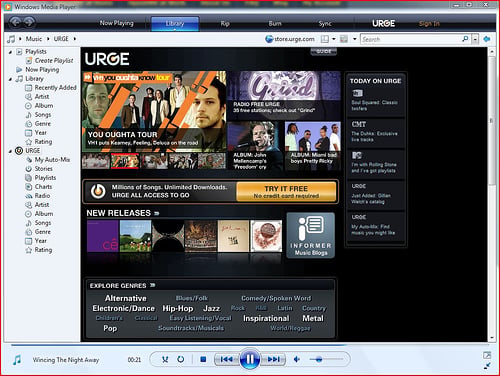Open Radio under URGE

point(42,195)
